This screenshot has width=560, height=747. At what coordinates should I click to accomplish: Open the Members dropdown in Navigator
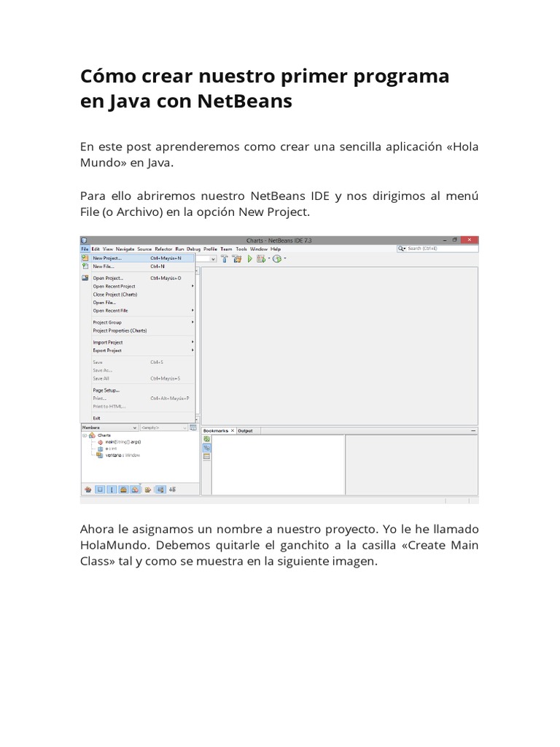(x=110, y=427)
